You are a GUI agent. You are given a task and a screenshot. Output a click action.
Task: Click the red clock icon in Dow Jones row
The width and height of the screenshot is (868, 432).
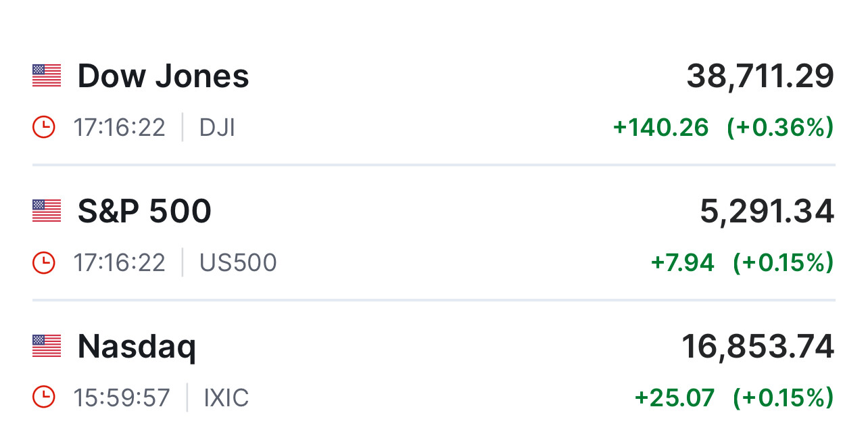click(x=44, y=127)
